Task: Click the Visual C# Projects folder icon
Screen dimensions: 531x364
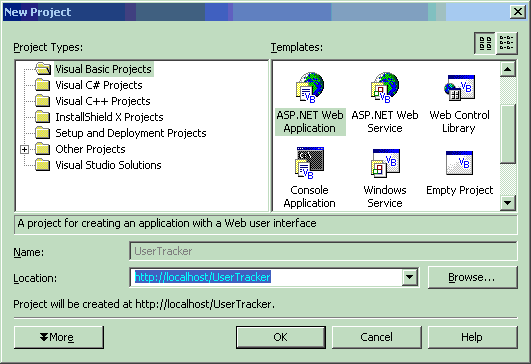Action: tap(43, 85)
